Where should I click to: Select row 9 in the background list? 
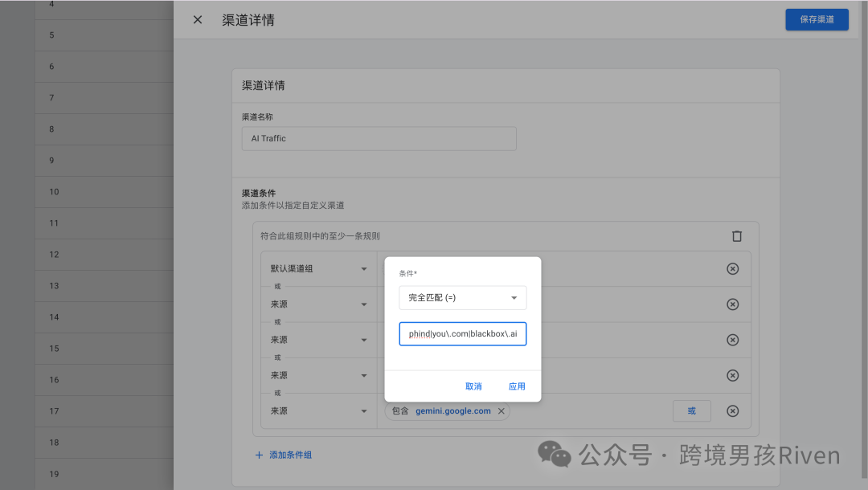(104, 161)
